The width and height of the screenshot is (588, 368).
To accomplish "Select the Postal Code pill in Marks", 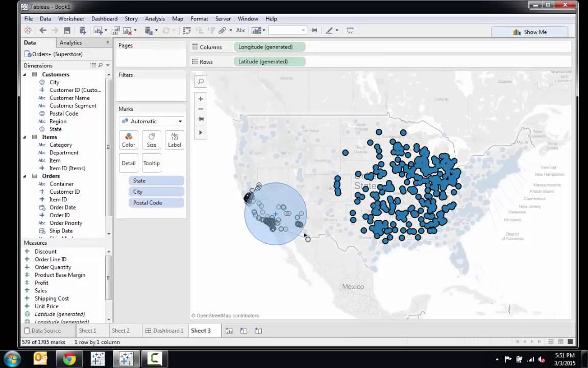I will [156, 203].
